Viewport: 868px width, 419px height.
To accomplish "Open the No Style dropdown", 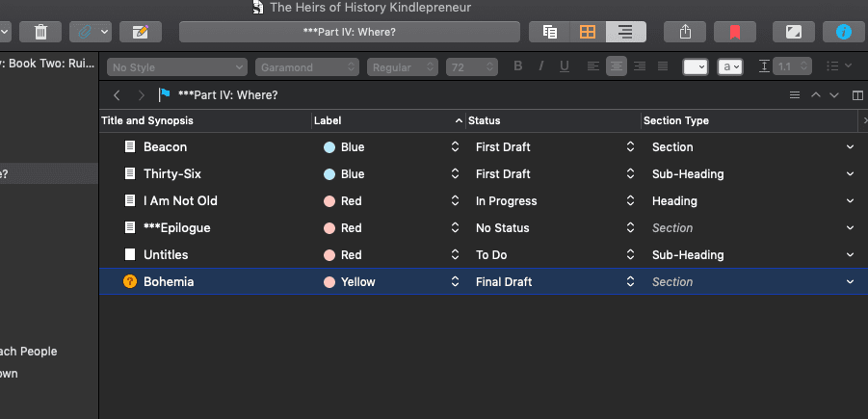I will tap(177, 67).
